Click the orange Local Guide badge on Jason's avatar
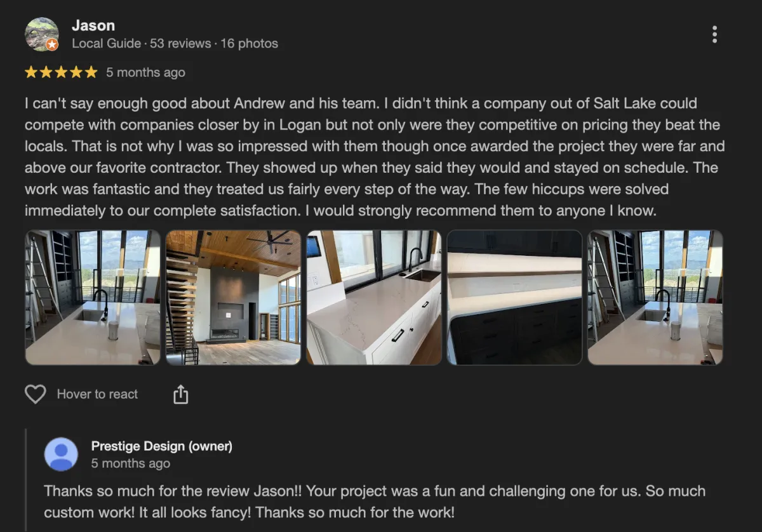The height and width of the screenshot is (532, 762). (52, 44)
